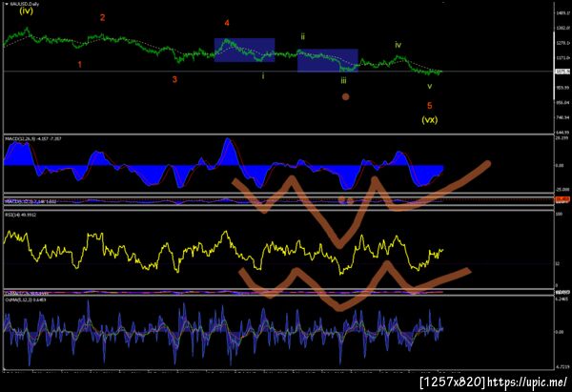572x392 pixels.
Task: Click the 1171 price scale value
Action: (x=563, y=57)
